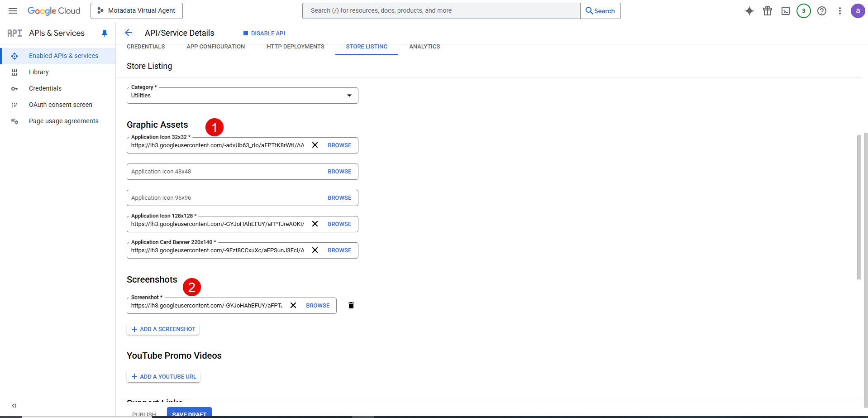Clear the Application Icon 32x32 URL
This screenshot has height=418, width=868.
pyautogui.click(x=315, y=145)
